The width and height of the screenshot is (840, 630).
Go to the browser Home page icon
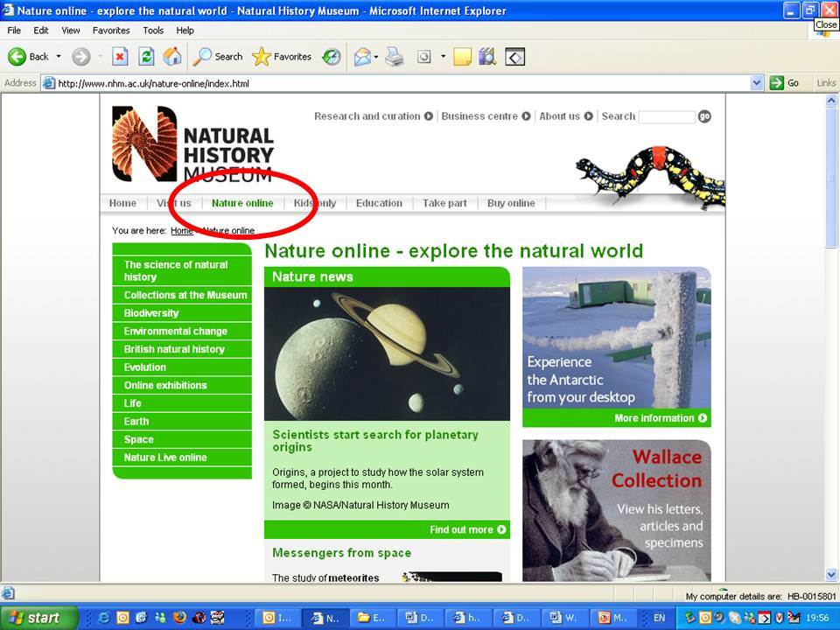172,56
